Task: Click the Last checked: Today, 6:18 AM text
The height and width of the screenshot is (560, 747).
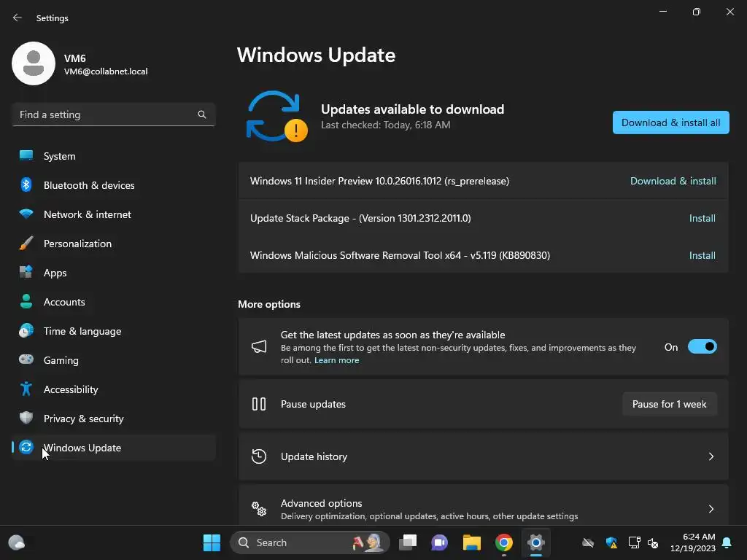Action: [385, 125]
